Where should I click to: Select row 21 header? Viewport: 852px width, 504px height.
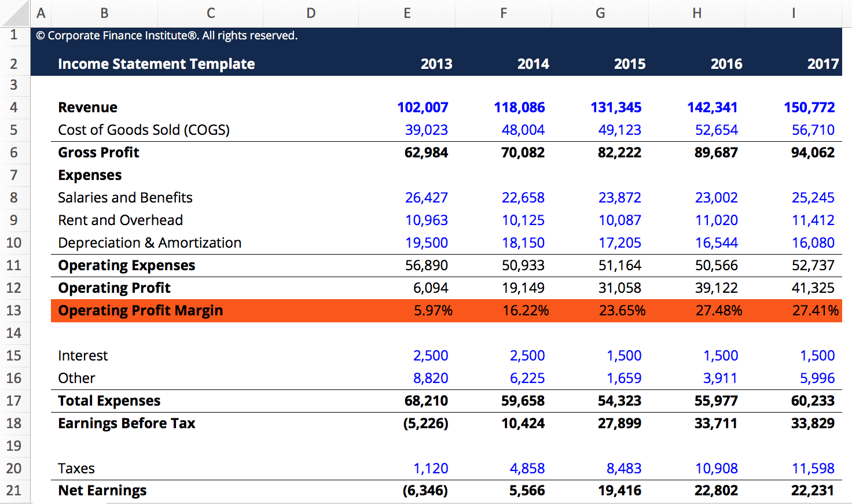[15, 490]
